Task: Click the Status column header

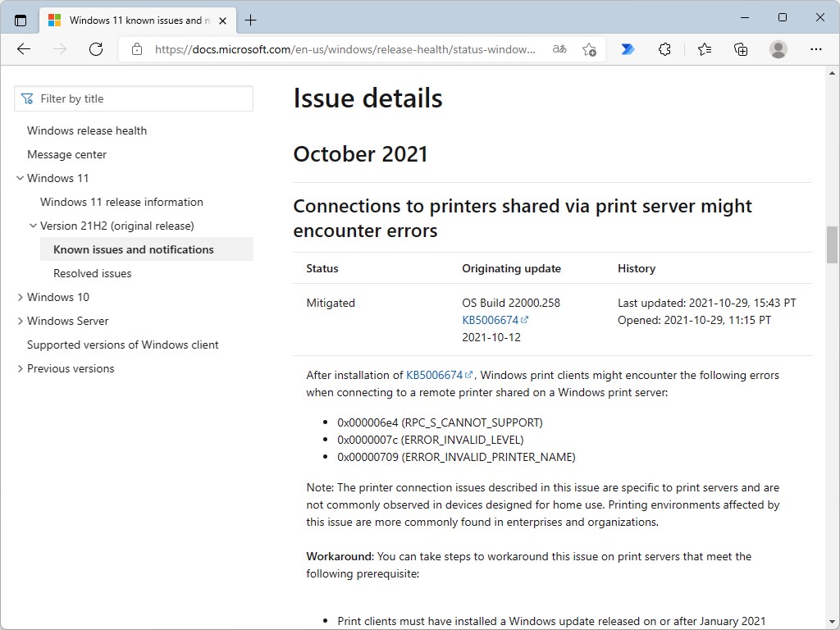Action: tap(322, 268)
